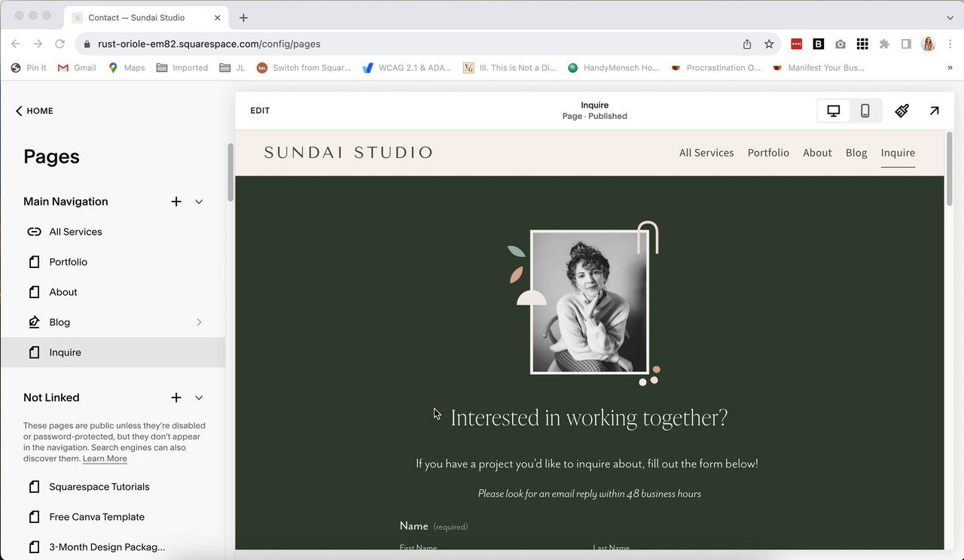Switch to mobile device preview
This screenshot has width=964, height=560.
[x=865, y=111]
